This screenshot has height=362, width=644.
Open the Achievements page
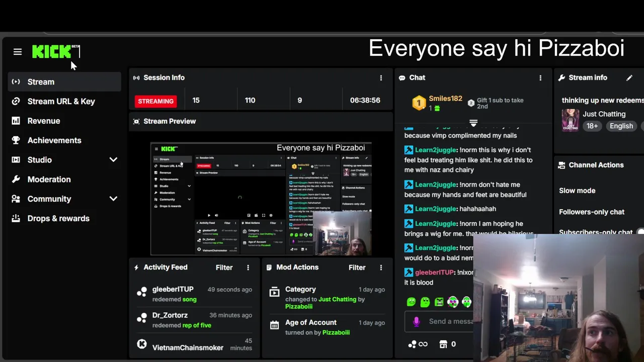(x=64, y=140)
